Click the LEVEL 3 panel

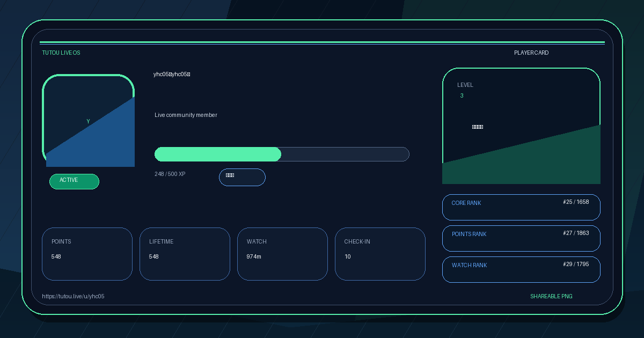tap(521, 126)
